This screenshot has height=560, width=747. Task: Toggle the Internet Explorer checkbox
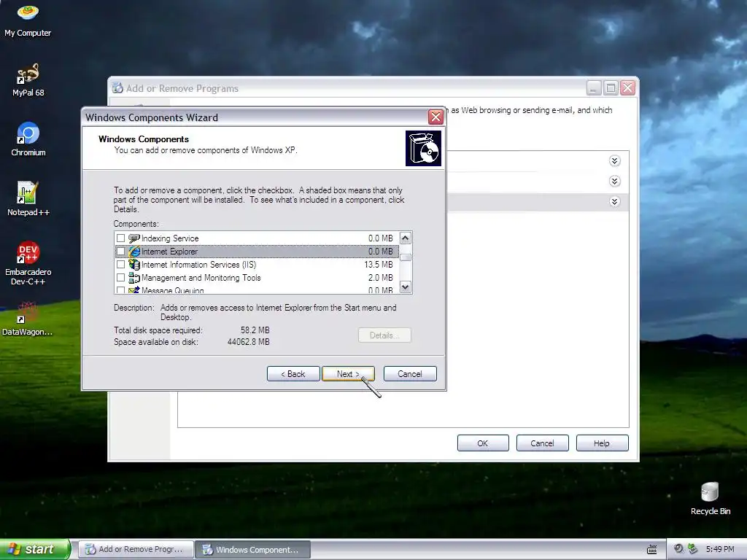click(x=120, y=252)
